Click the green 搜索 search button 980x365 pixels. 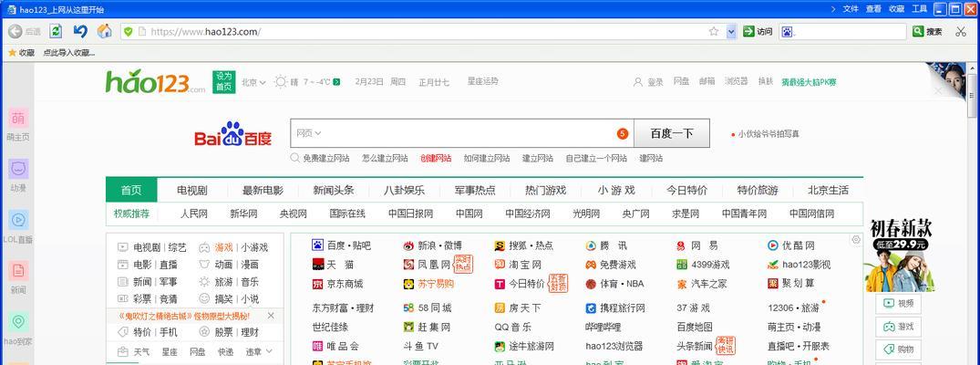(x=927, y=31)
